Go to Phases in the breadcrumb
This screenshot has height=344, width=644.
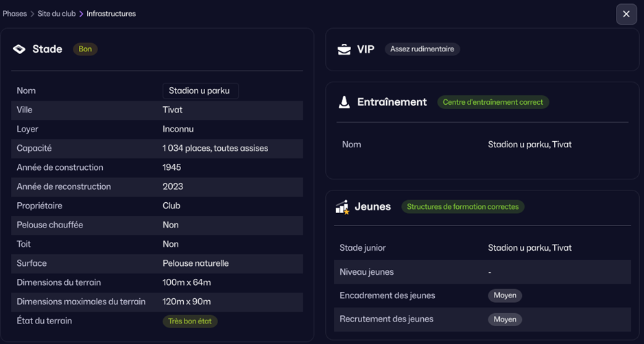[14, 14]
